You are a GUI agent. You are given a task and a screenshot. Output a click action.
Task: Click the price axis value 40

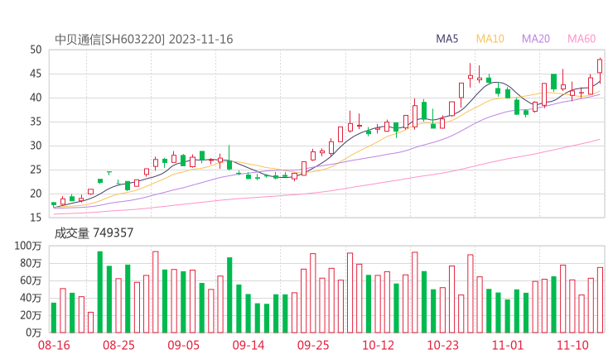(x=36, y=98)
